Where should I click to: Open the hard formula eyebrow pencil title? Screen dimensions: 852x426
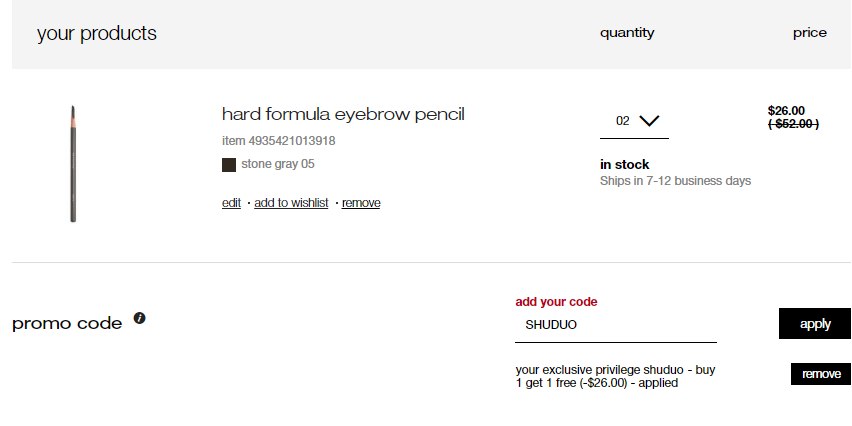pos(343,115)
